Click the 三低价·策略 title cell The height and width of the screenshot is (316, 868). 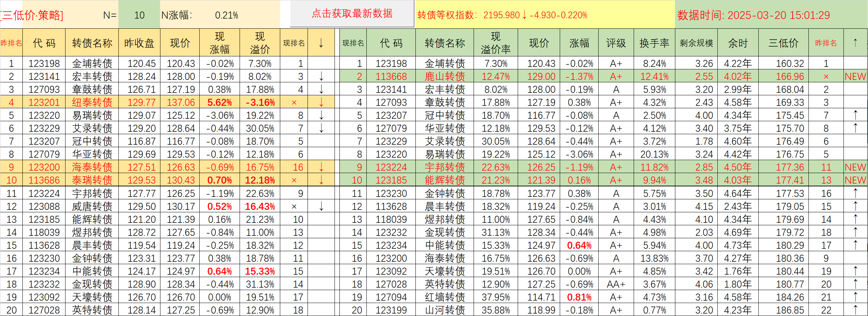tap(32, 15)
